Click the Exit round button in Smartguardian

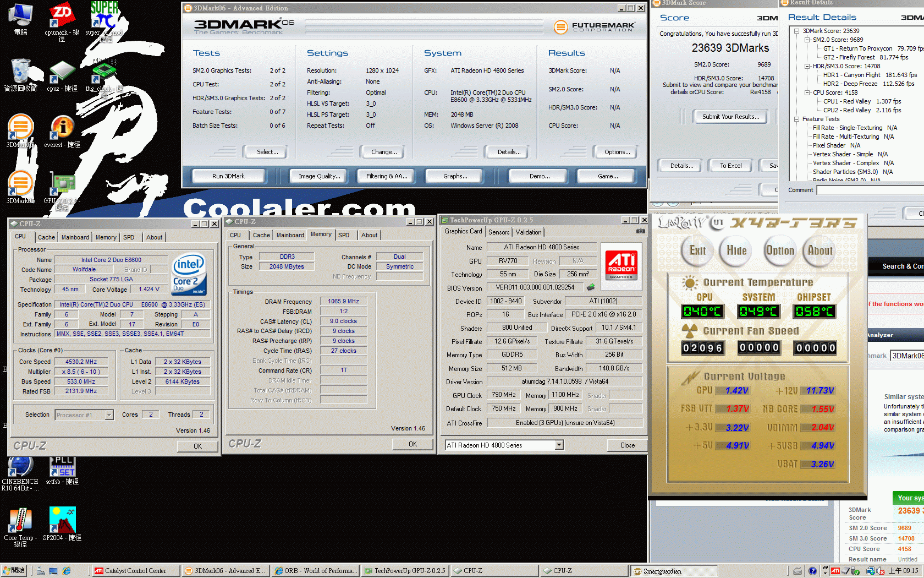pyautogui.click(x=697, y=250)
